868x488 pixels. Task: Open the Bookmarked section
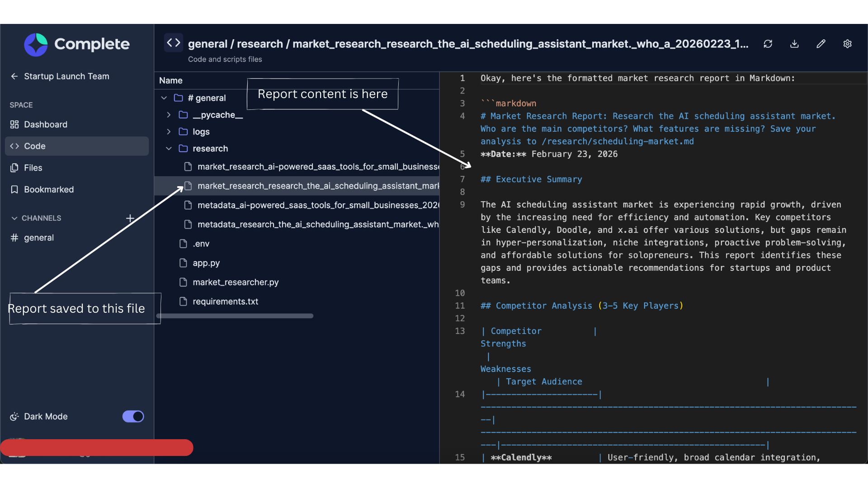[x=48, y=189]
